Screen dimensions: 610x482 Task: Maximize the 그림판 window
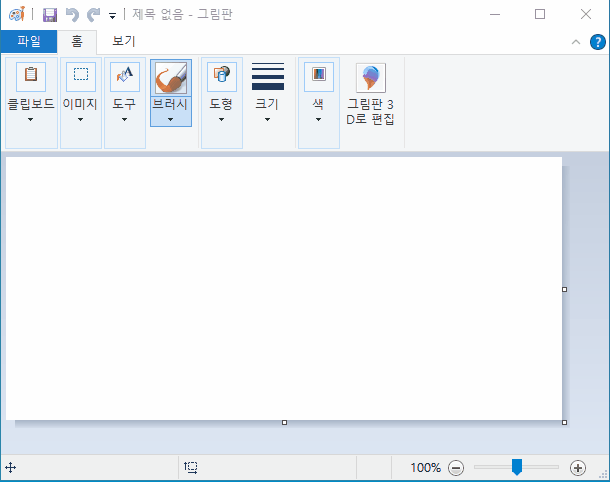(540, 14)
